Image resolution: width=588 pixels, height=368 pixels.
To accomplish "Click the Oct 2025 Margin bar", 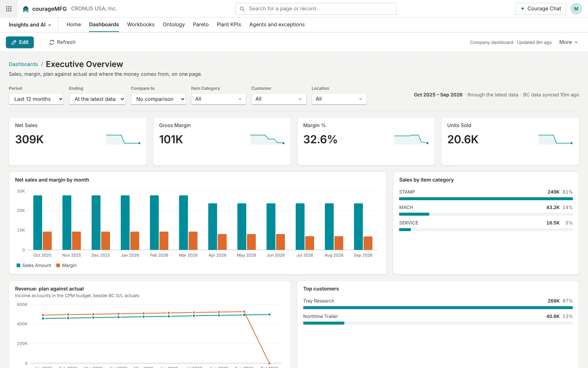I will (47, 241).
